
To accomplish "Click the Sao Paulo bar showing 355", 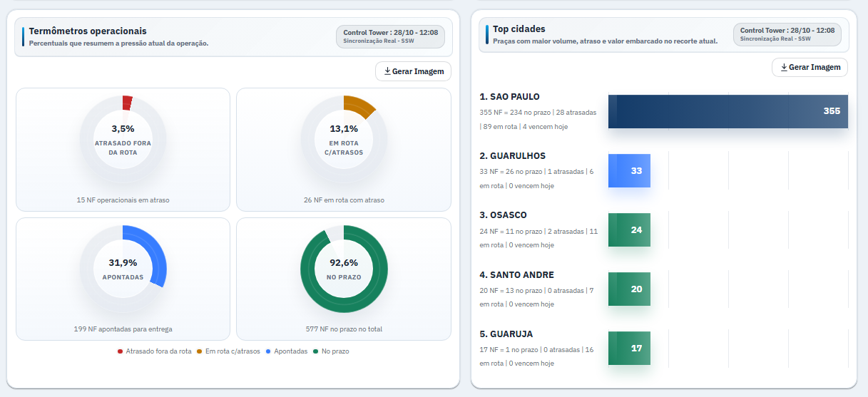I will pyautogui.click(x=728, y=111).
